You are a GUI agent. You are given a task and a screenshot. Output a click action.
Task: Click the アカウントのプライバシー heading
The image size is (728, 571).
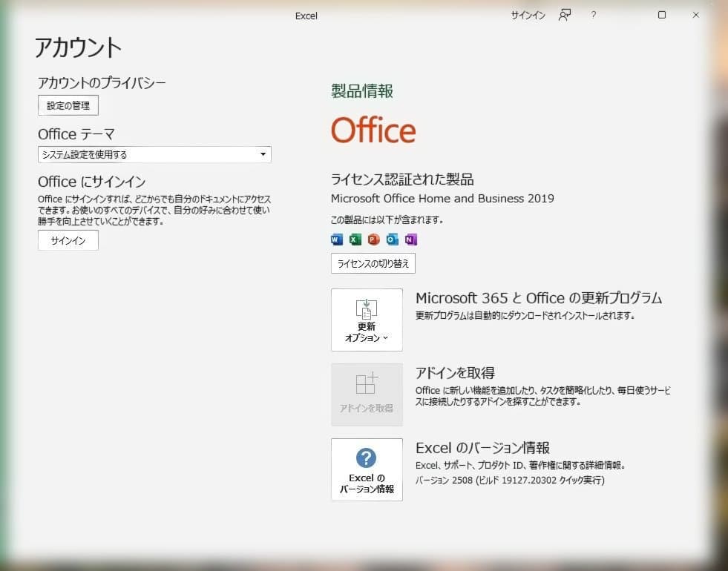[102, 82]
